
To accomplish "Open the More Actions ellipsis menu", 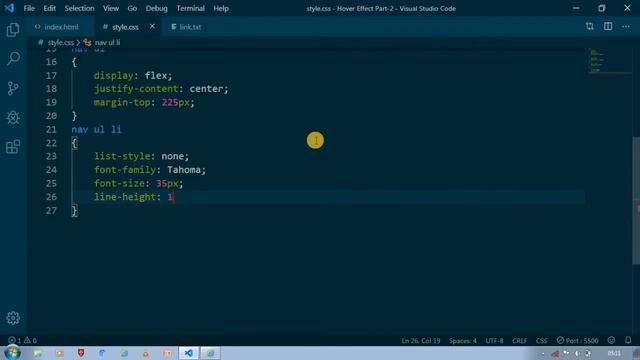I will [626, 27].
